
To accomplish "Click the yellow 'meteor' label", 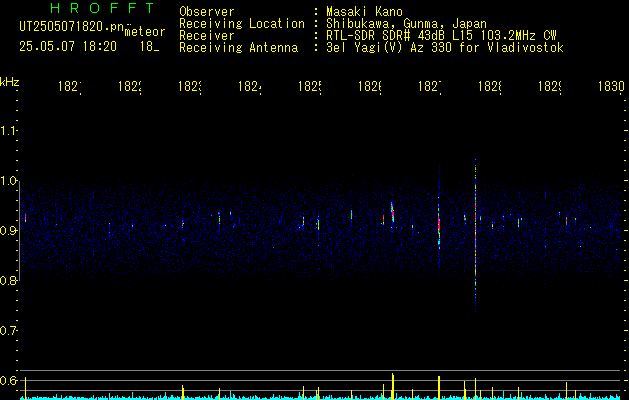I will click(x=145, y=32).
